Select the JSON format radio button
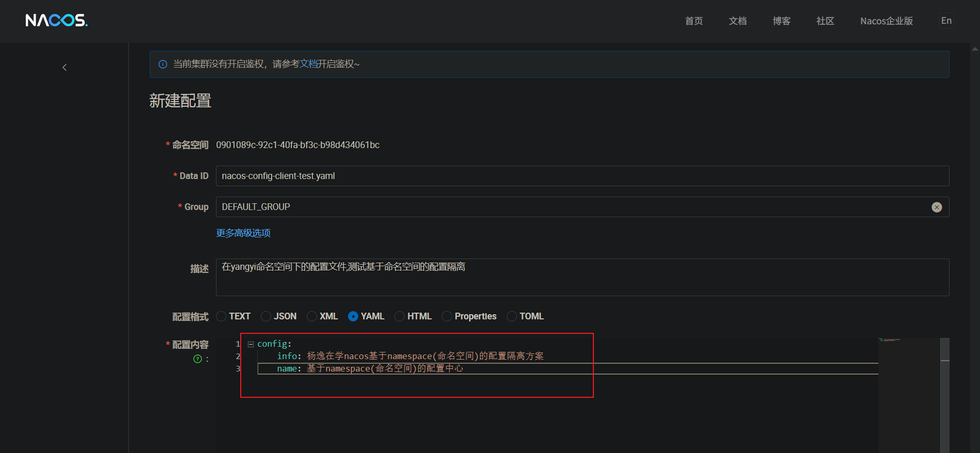The height and width of the screenshot is (453, 980). [266, 316]
